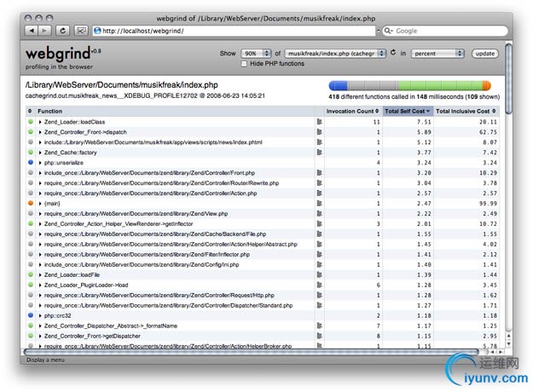Open file icon for Zend_Cache::factory row
Image resolution: width=533 pixels, height=392 pixels.
319,153
